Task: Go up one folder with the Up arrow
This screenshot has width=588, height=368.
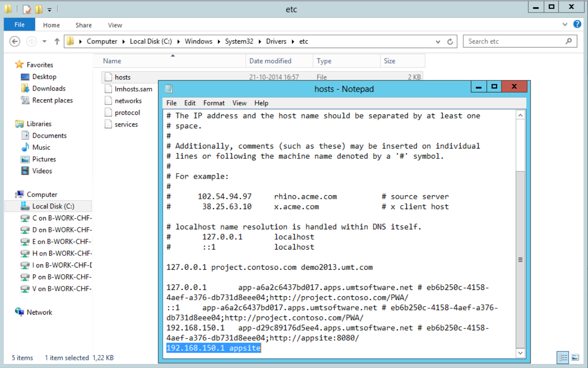Action: 57,41
